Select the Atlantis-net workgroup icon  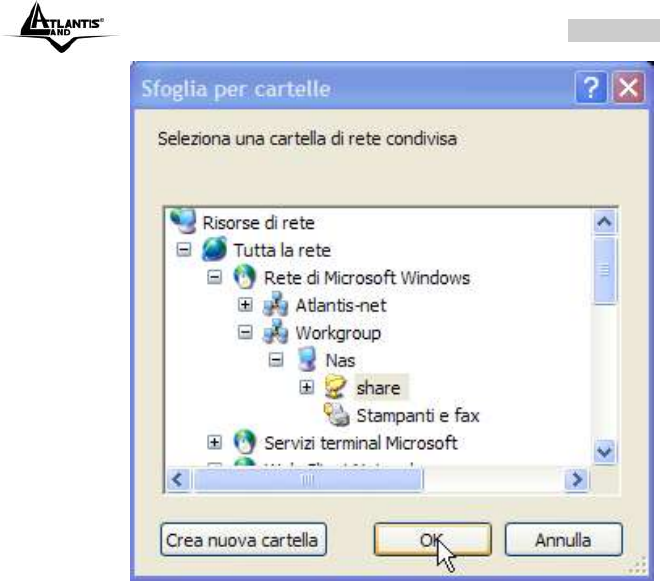[x=275, y=304]
